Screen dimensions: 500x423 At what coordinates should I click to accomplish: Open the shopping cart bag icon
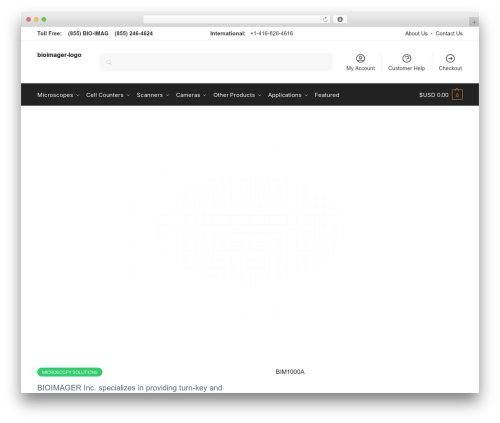457,94
